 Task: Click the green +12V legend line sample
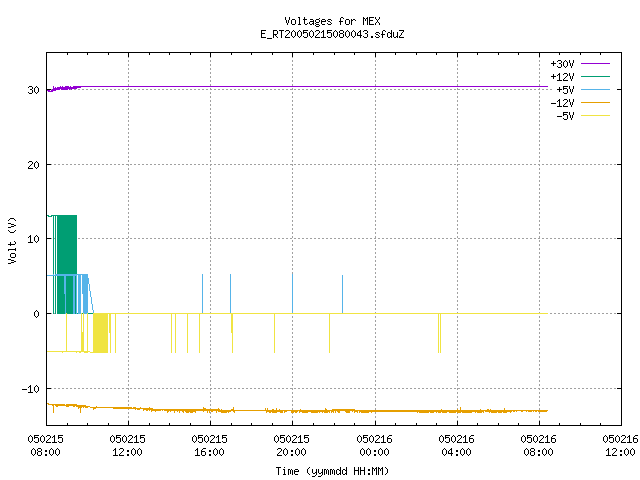pyautogui.click(x=595, y=76)
